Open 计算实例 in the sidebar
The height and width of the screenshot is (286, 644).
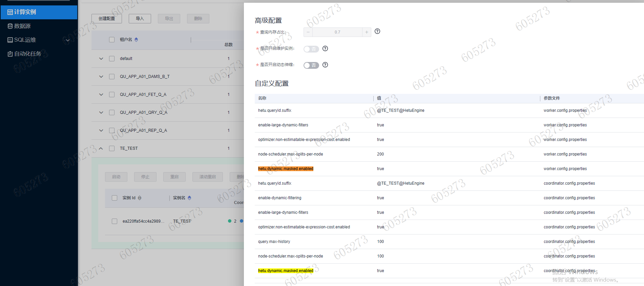[x=39, y=12]
